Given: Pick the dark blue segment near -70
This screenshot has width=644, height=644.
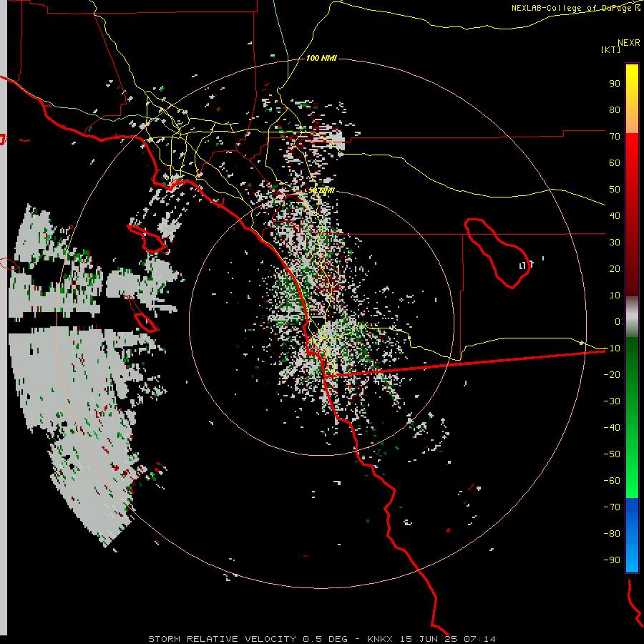Looking at the screenshot, I should point(632,506).
